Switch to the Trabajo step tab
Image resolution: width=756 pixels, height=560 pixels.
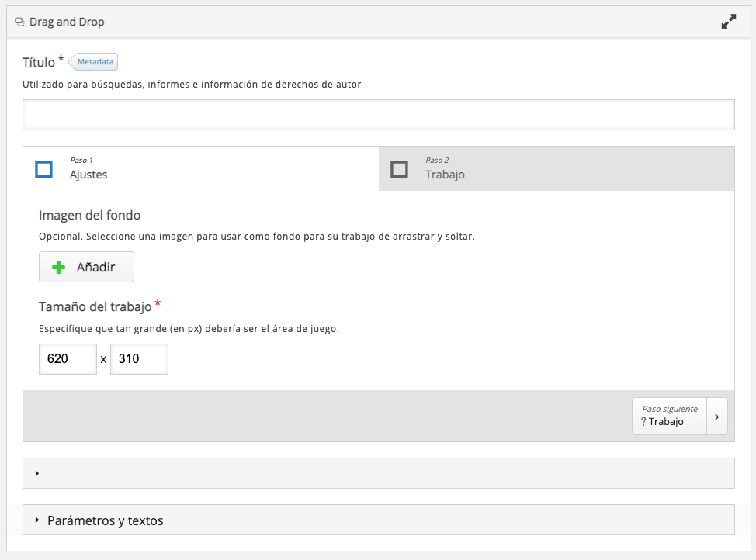click(x=557, y=168)
